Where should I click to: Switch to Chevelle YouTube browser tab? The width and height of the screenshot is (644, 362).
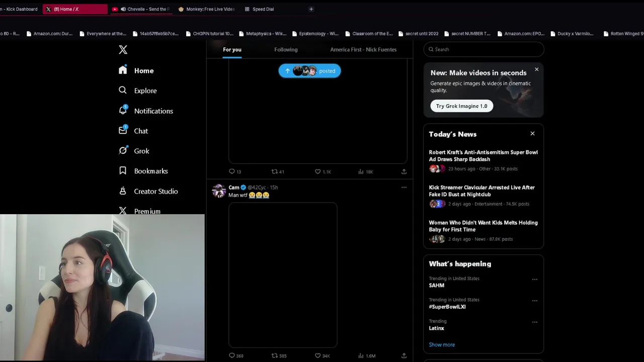point(140,9)
